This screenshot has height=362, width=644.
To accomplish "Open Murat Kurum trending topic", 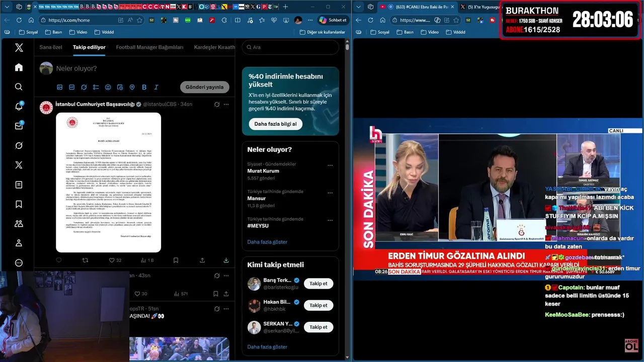I will (x=263, y=170).
